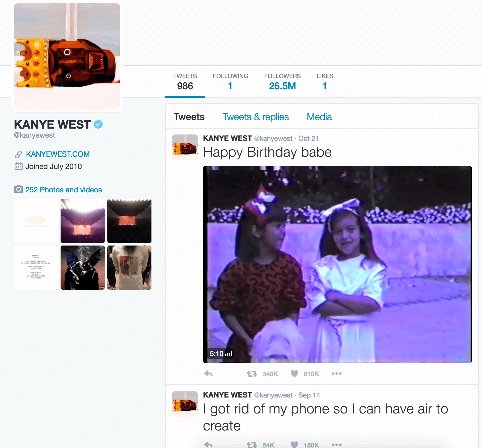Open the Season 4 casting notice thumbnail
The image size is (482, 448).
coord(36,268)
